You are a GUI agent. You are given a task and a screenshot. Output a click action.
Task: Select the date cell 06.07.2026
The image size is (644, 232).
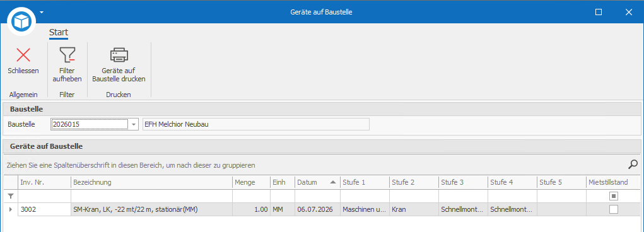pyautogui.click(x=317, y=209)
